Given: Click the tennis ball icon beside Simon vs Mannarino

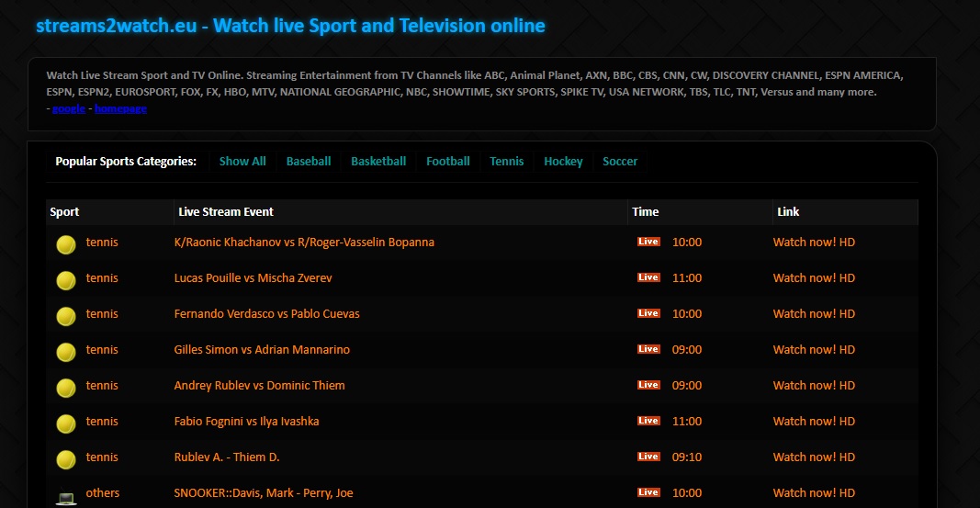Looking at the screenshot, I should [66, 352].
